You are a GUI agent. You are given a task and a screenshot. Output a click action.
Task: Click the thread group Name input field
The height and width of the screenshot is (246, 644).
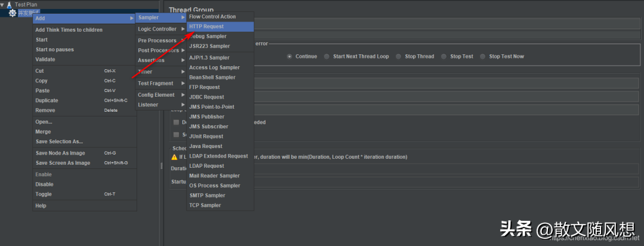[x=447, y=23]
